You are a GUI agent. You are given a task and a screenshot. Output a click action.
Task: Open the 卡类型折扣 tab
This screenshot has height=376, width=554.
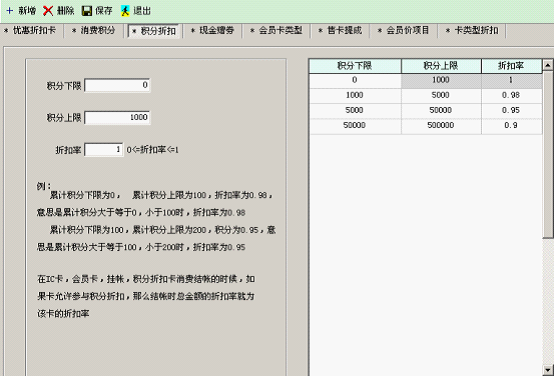coord(473,31)
